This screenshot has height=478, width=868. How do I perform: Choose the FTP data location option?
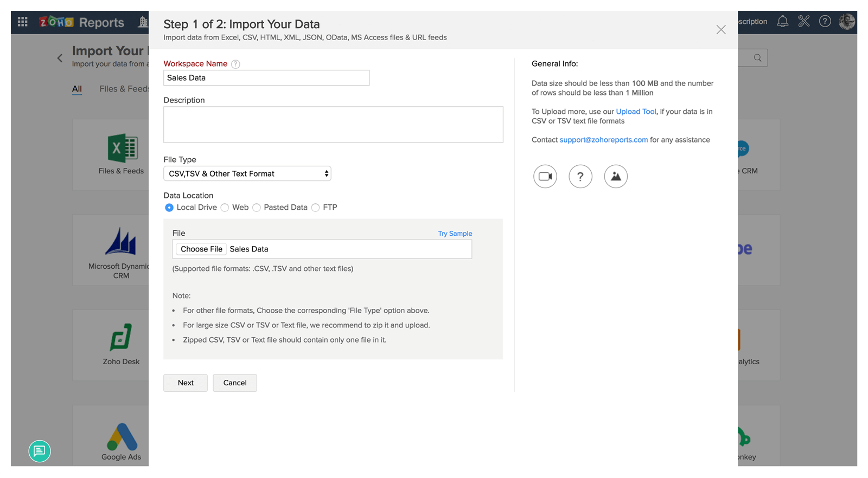(x=315, y=208)
